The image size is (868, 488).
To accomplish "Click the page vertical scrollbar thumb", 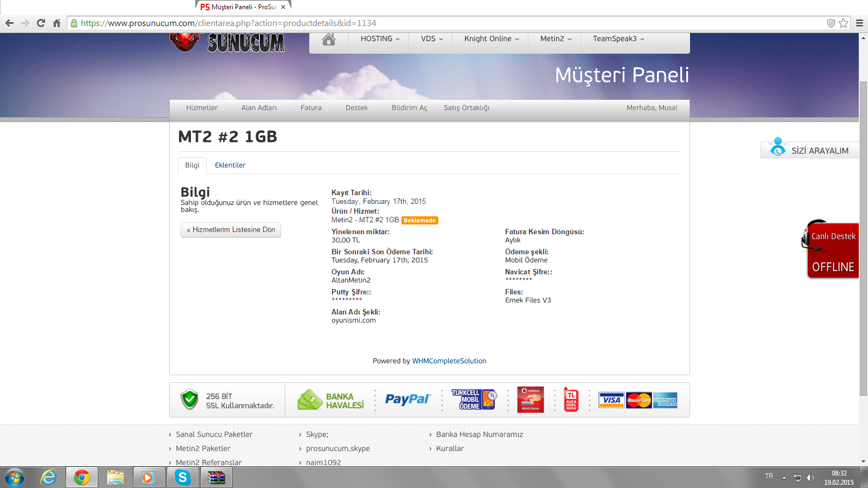I will point(863,239).
